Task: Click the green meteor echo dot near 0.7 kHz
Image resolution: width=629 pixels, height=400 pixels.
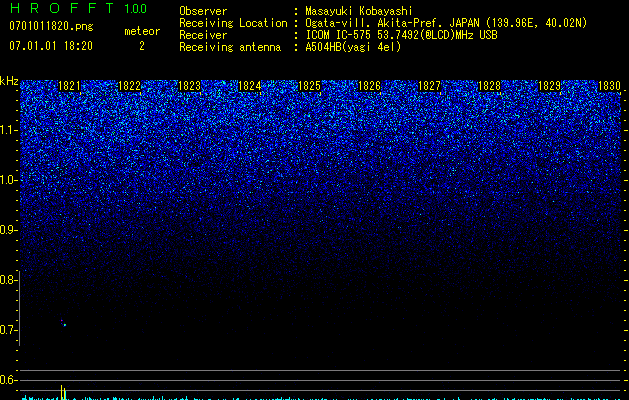Action: (65, 325)
